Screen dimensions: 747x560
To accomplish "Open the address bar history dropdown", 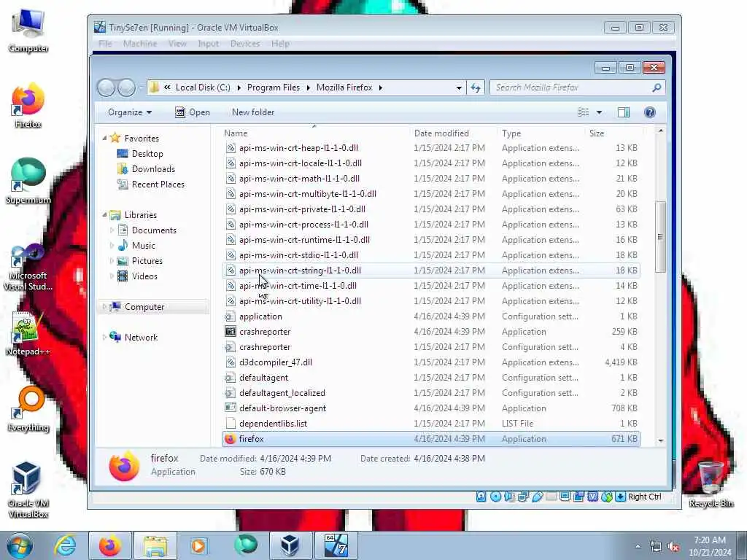I will click(458, 88).
